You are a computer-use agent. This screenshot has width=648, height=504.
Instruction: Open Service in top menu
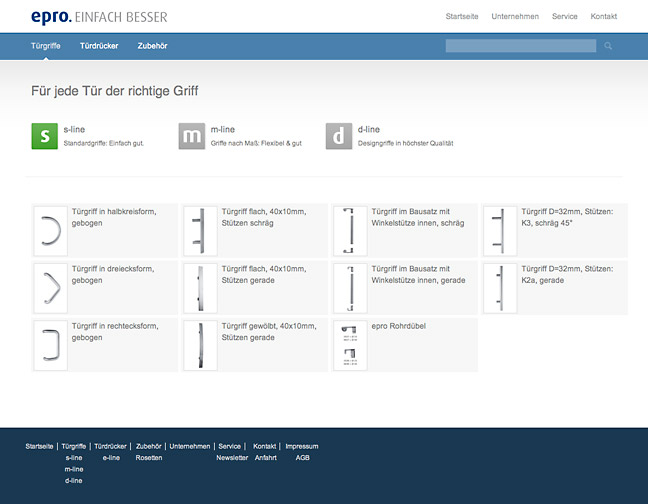coord(565,17)
